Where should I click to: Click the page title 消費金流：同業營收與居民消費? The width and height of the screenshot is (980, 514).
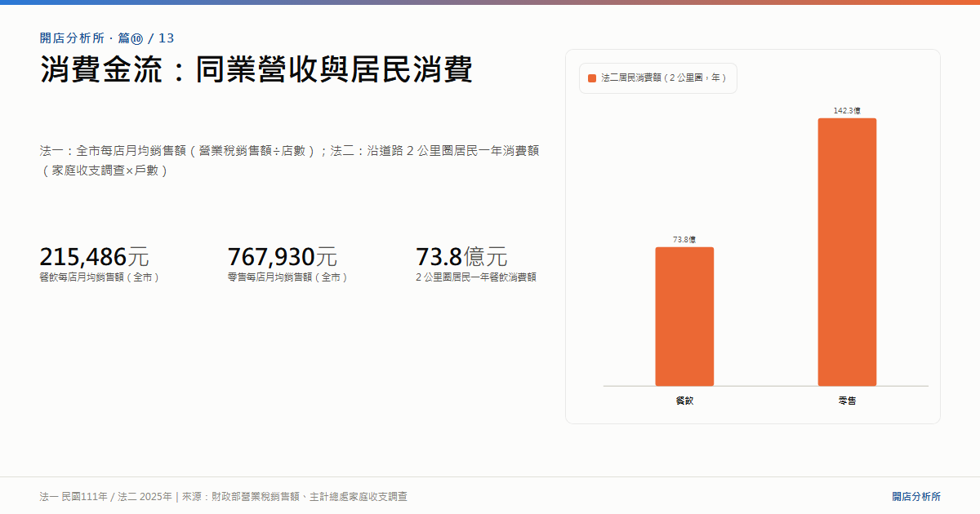(x=256, y=70)
